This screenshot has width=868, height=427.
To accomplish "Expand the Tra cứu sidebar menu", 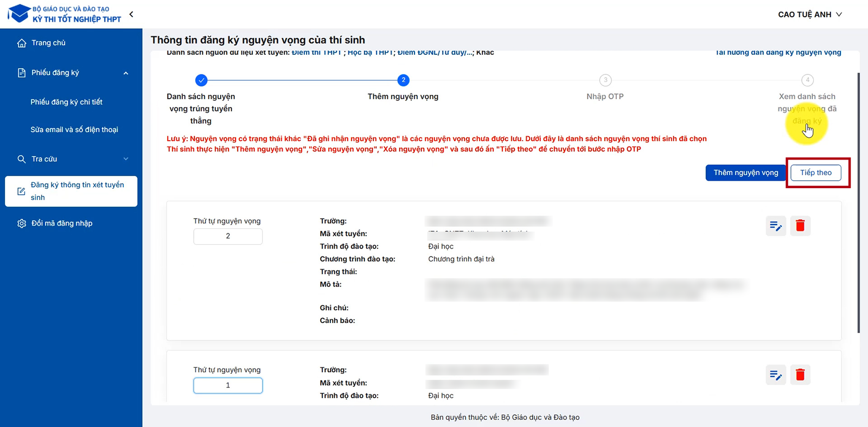I will tap(126, 159).
